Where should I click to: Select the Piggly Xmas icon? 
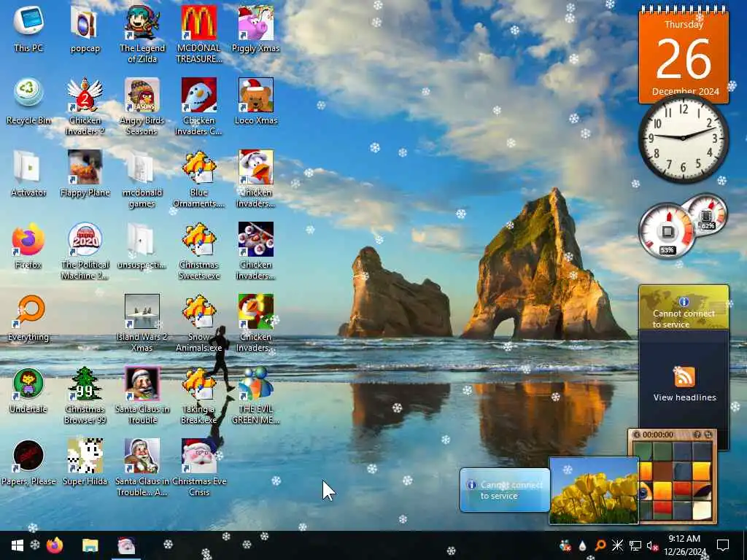pyautogui.click(x=256, y=28)
